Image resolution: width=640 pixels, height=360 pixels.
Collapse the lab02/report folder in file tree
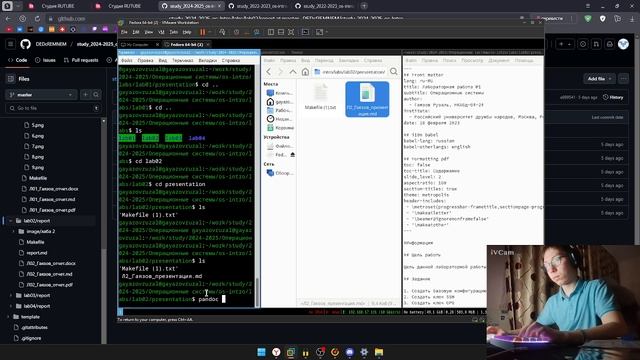(x=11, y=221)
